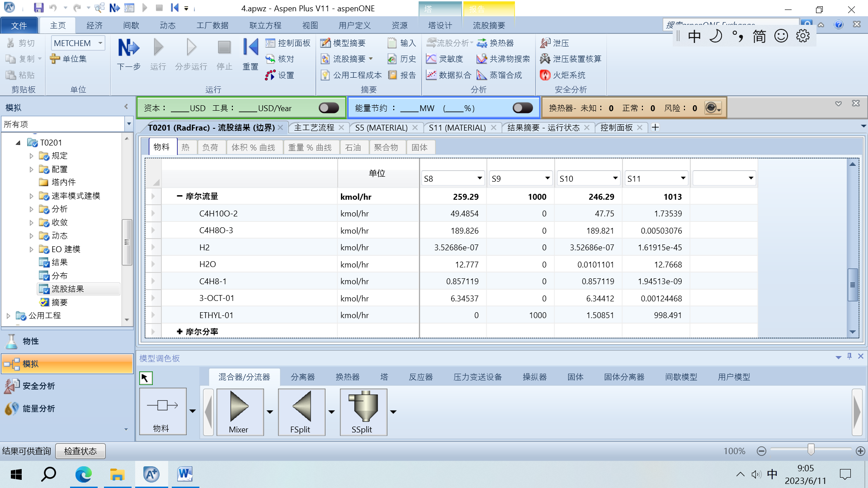Collapse the T0201 tree node
Viewport: 868px width, 488px height.
[18, 143]
